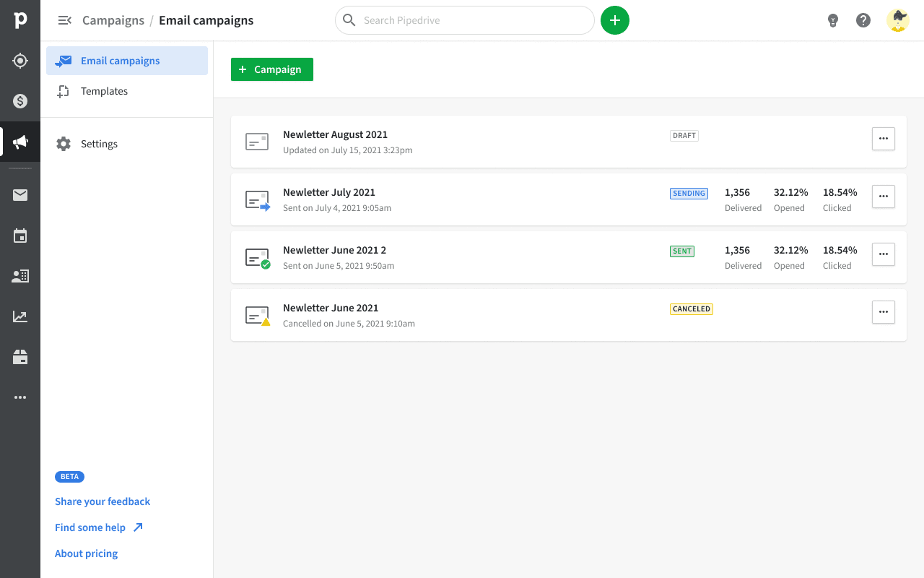This screenshot has width=924, height=578.
Task: Open the Activities calendar icon
Action: pos(19,236)
